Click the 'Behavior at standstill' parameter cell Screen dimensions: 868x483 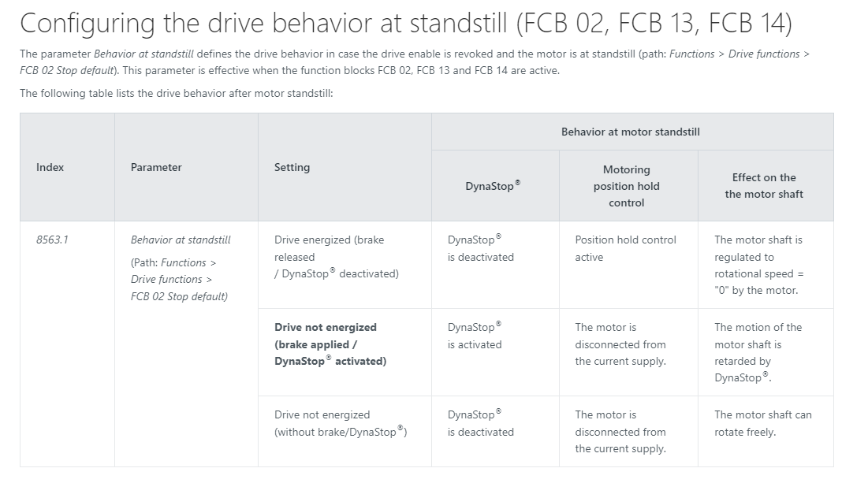pyautogui.click(x=181, y=240)
